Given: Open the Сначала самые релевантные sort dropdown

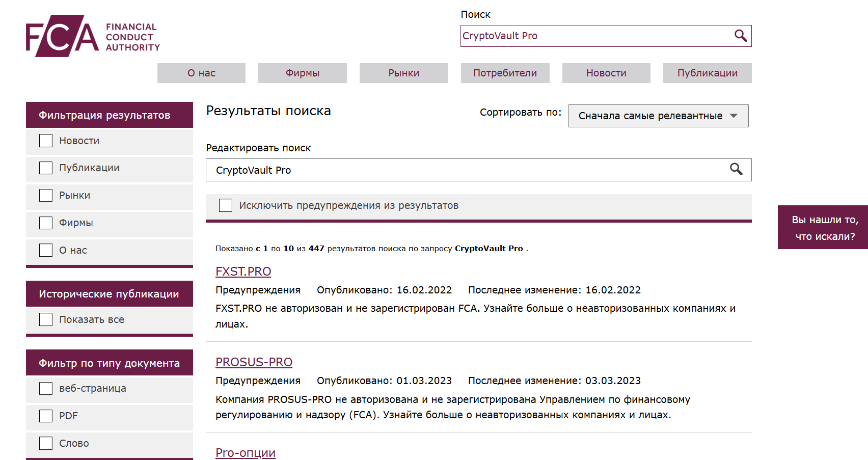Looking at the screenshot, I should click(x=658, y=116).
